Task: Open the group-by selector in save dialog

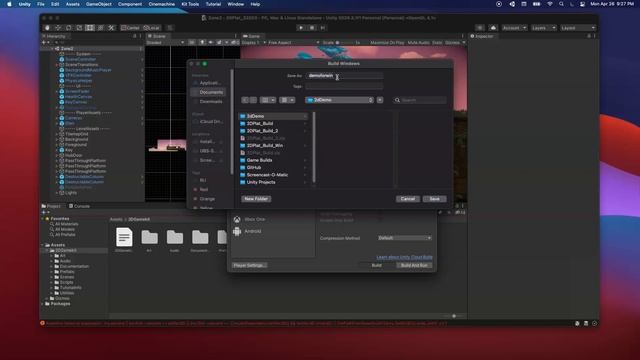Action: pyautogui.click(x=287, y=100)
